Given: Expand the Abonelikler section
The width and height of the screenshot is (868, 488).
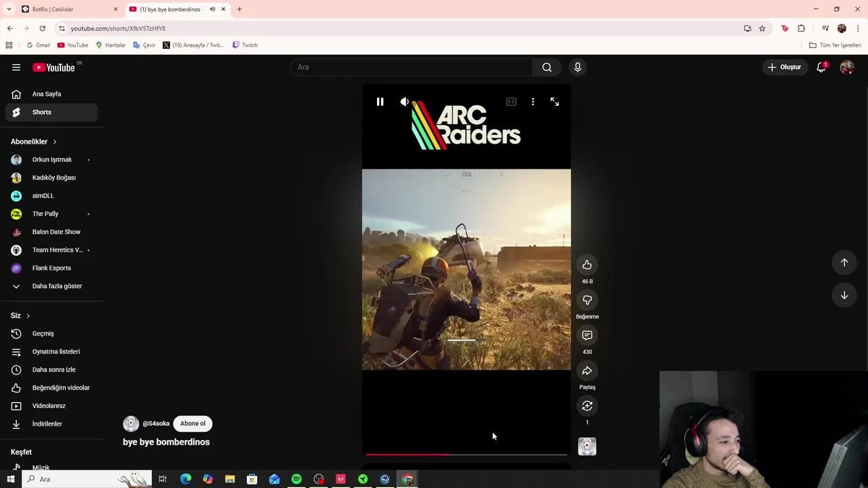Looking at the screenshot, I should coord(34,142).
